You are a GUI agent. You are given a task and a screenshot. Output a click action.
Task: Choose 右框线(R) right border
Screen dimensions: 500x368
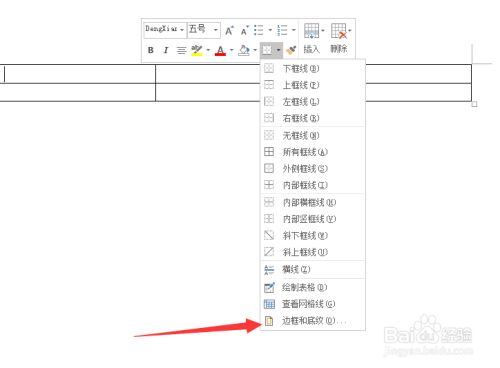[x=313, y=118]
